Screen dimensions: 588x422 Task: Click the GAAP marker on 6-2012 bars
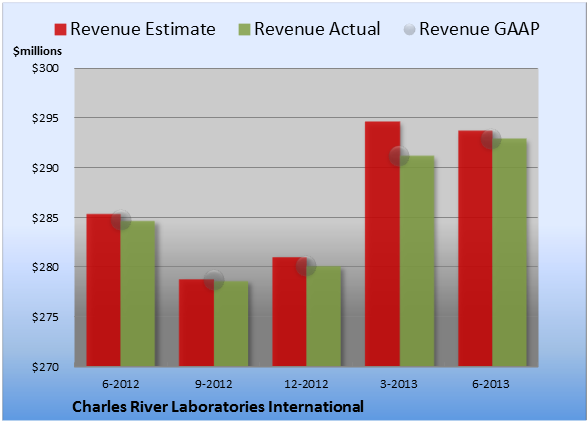pos(121,220)
